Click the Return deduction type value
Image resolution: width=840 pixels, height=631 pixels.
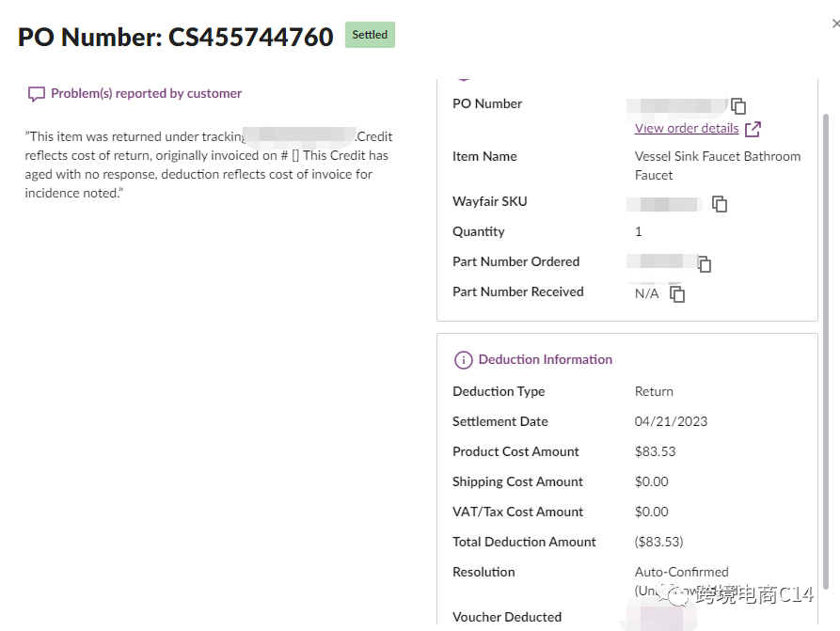click(654, 392)
